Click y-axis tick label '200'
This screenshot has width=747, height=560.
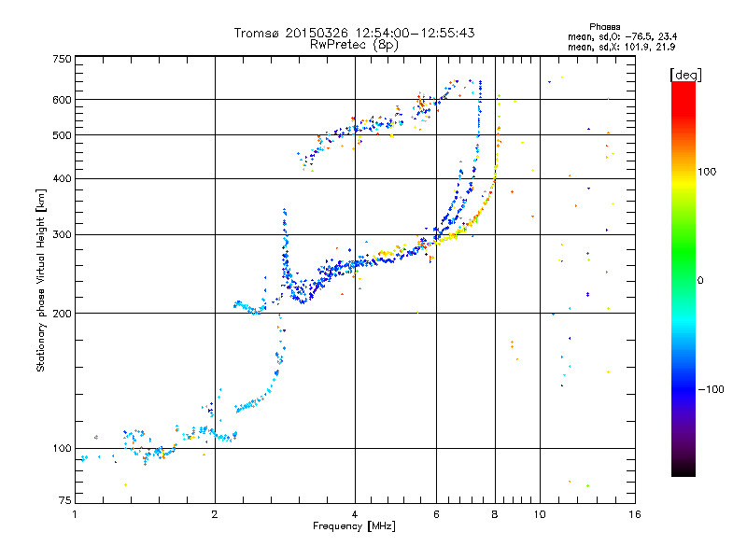(62, 314)
